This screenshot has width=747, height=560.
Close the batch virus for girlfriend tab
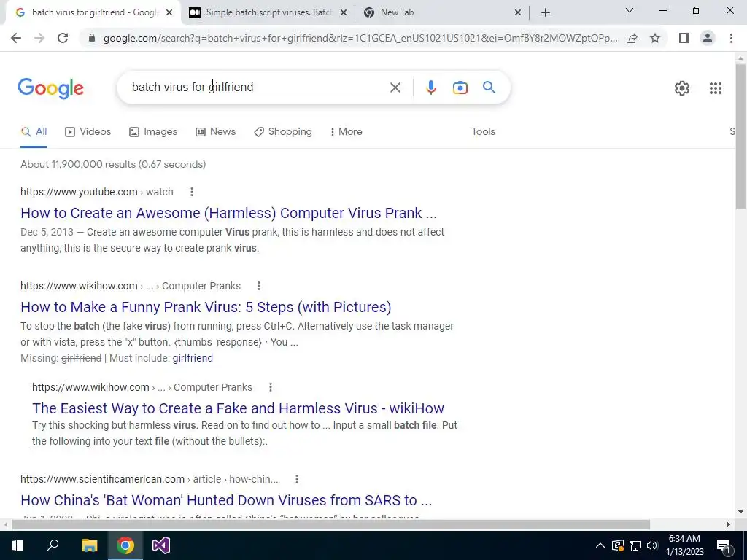169,13
